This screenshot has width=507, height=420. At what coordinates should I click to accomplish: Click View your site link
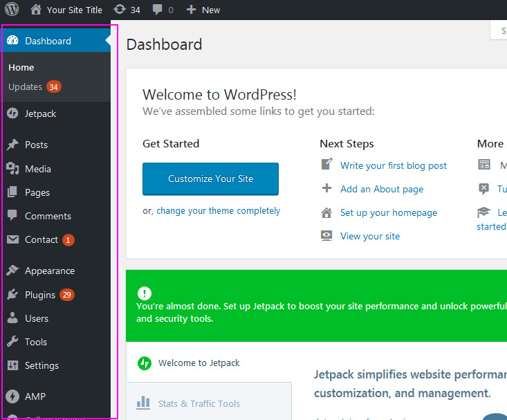(370, 236)
